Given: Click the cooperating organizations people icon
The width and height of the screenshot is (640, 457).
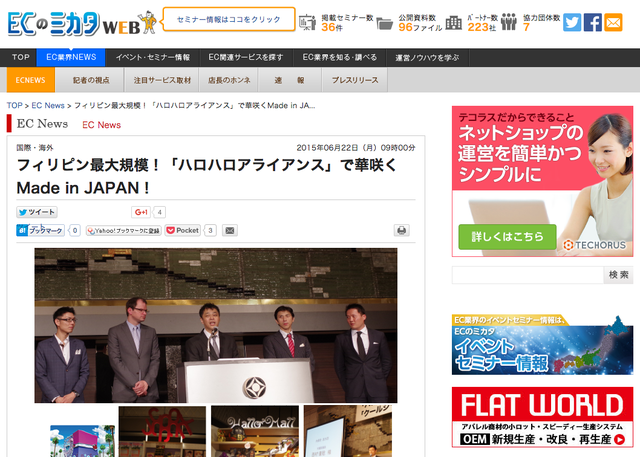Looking at the screenshot, I should (x=509, y=22).
